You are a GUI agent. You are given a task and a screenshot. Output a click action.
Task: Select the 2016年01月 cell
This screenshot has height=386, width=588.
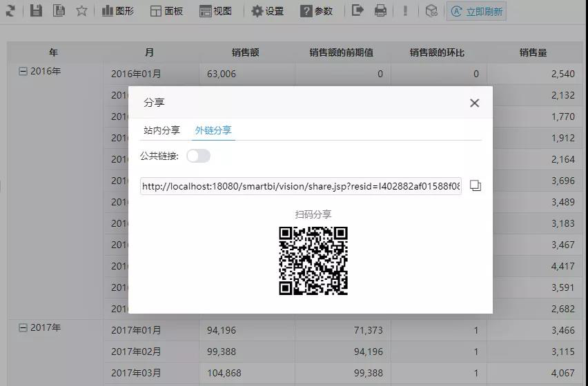(x=152, y=74)
